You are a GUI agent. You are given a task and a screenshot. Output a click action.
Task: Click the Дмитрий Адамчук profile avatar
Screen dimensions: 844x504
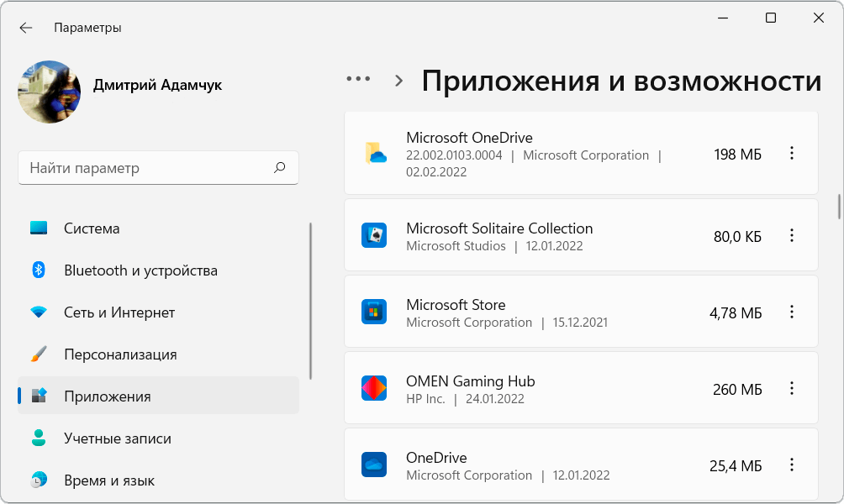[x=50, y=92]
